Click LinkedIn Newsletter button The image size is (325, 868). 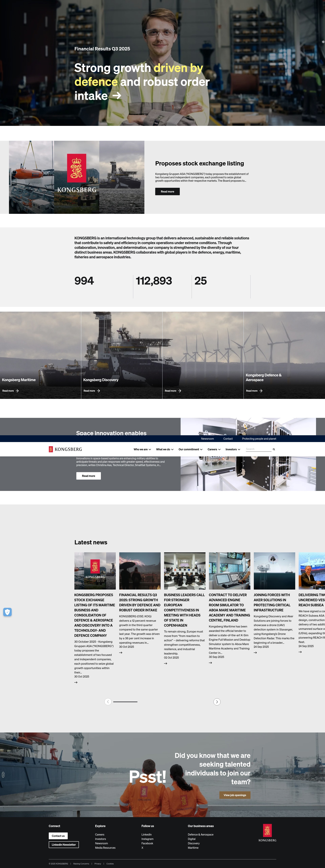[x=64, y=845]
